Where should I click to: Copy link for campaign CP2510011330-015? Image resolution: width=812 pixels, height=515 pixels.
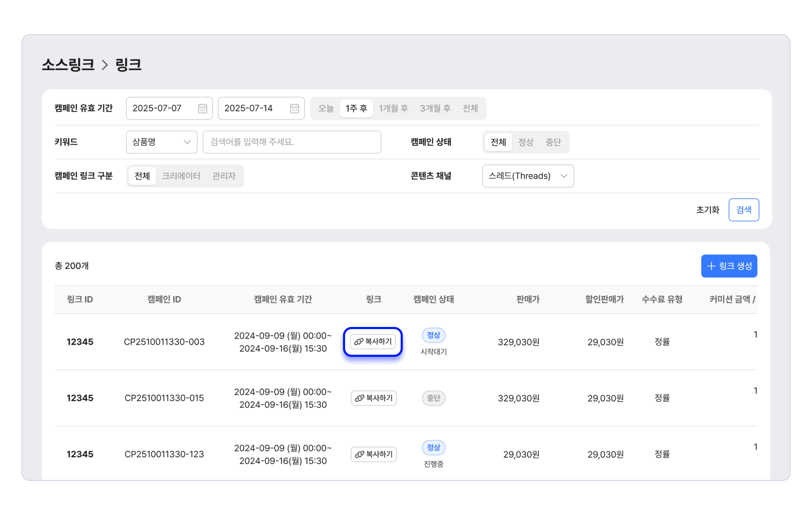(373, 398)
